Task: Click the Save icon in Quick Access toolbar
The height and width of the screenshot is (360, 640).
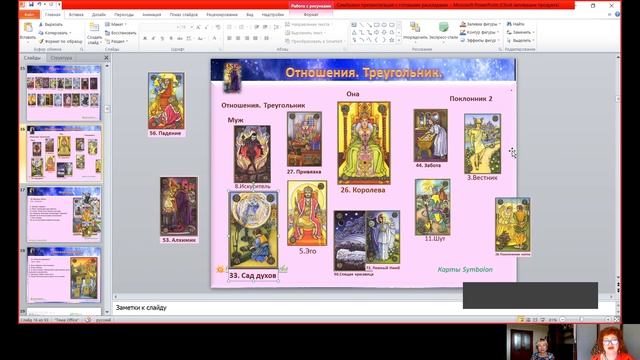Action: click(x=31, y=4)
